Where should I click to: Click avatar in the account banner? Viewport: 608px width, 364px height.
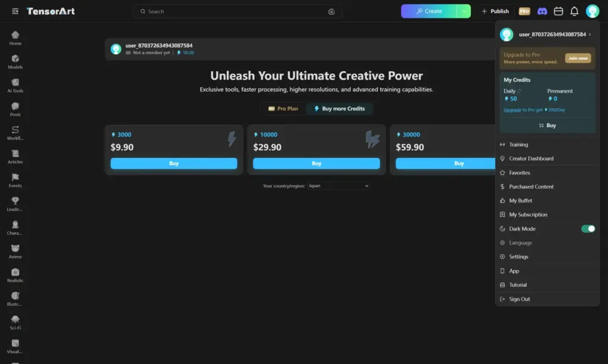[x=116, y=49]
